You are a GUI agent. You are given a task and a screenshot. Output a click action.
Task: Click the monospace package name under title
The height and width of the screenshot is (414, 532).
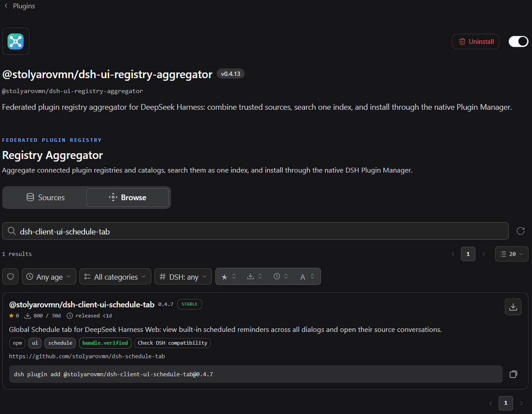pos(73,91)
